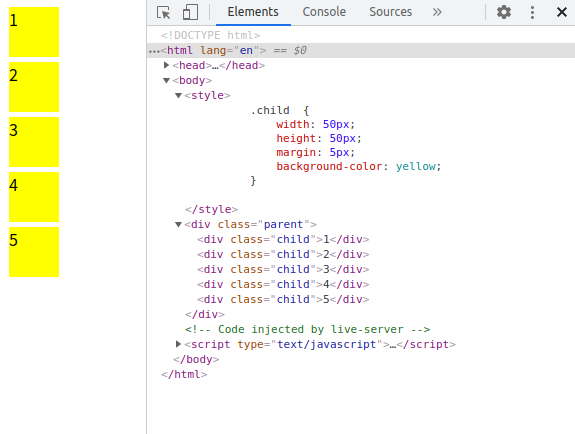
Task: Click the yellow box numbered 2
Action: pos(34,87)
